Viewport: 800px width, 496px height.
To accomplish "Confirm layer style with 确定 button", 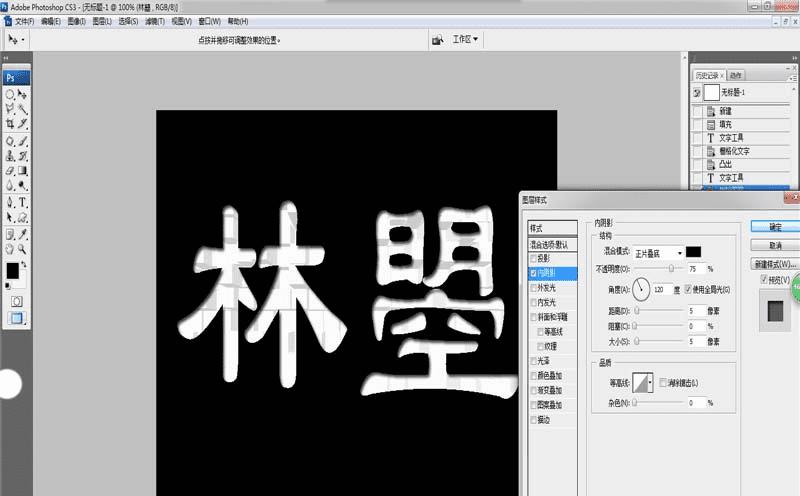I will click(x=776, y=227).
